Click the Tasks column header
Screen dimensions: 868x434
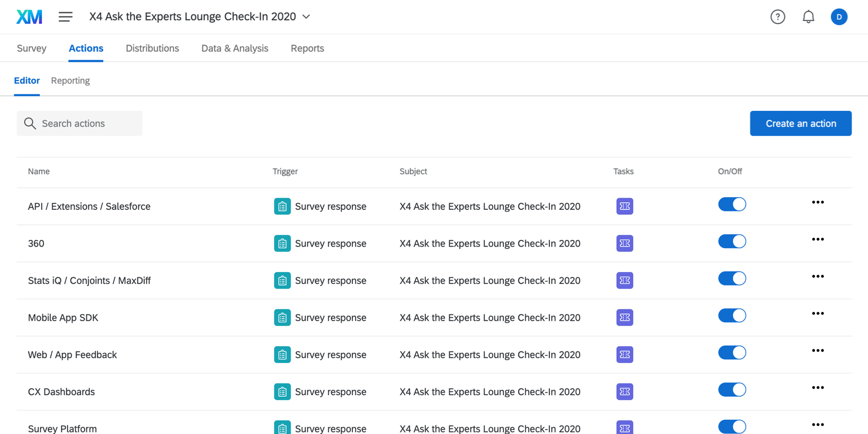tap(623, 172)
